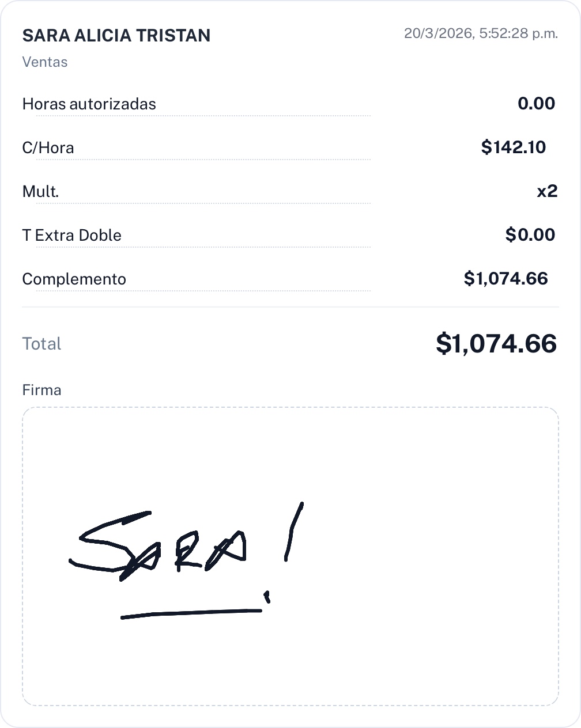Select the C/Hora row label

(x=48, y=148)
